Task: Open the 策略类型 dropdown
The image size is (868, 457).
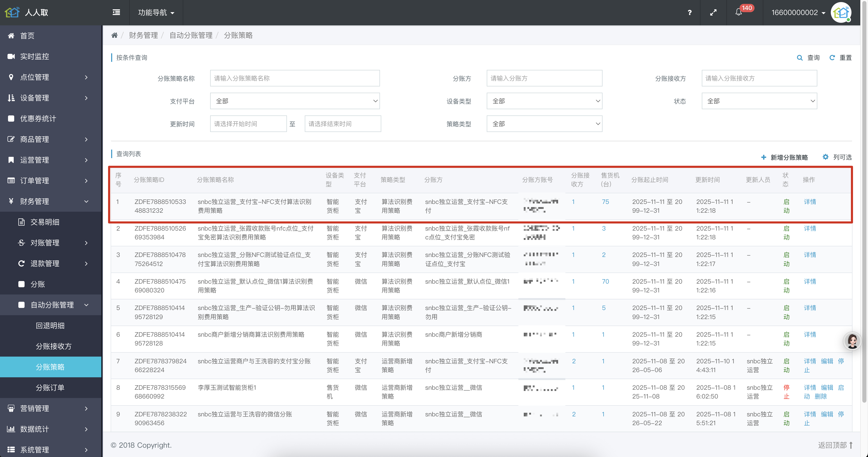Action: point(544,124)
